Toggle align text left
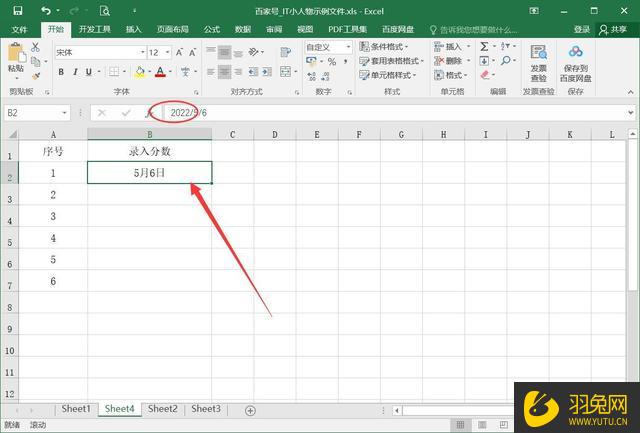Screen dimensions: 640x433 (x=211, y=72)
